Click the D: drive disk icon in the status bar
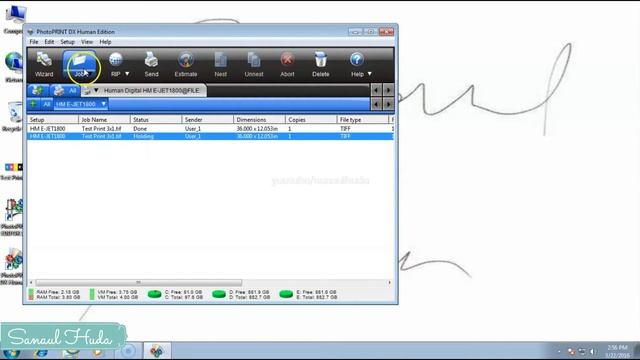The image size is (640, 360). pyautogui.click(x=219, y=294)
